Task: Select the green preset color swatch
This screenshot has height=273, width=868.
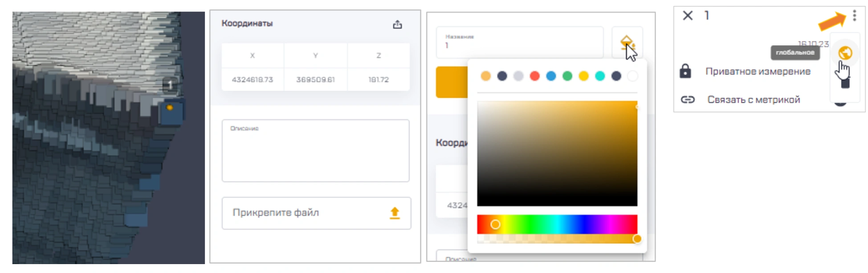Action: click(567, 76)
